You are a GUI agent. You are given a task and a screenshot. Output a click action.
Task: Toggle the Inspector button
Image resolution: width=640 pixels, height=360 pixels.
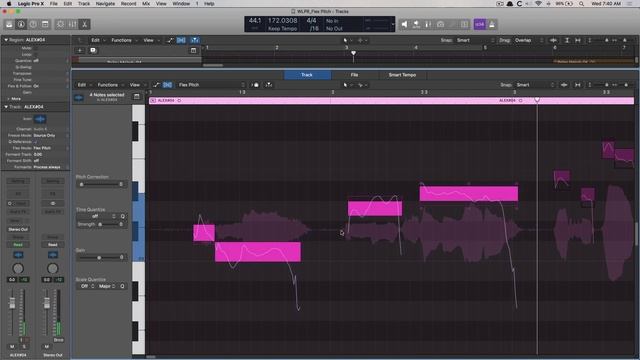(x=21, y=24)
